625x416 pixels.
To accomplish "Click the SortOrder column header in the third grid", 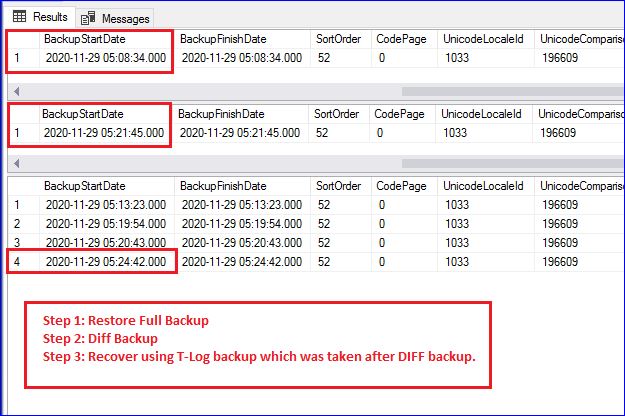I will [x=338, y=186].
